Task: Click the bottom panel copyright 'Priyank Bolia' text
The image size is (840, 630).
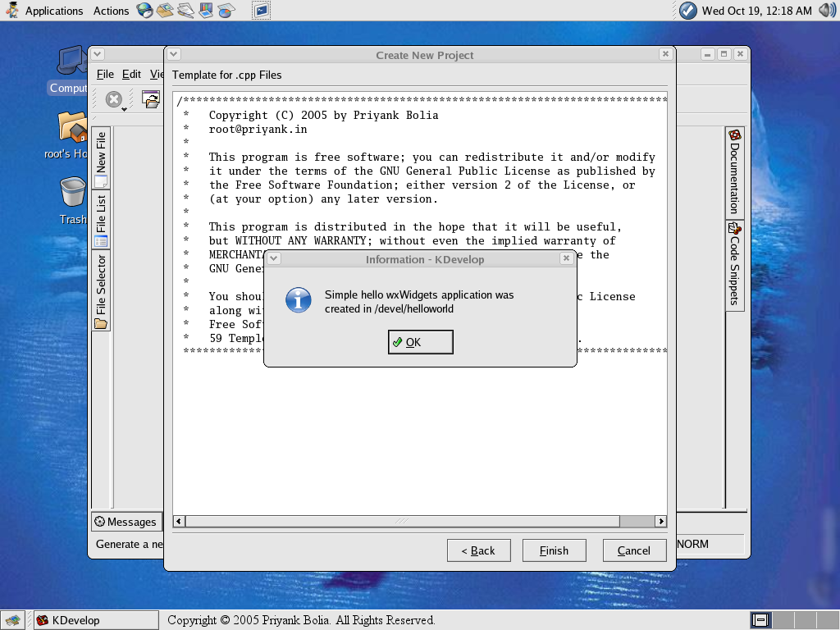Action: [x=303, y=620]
